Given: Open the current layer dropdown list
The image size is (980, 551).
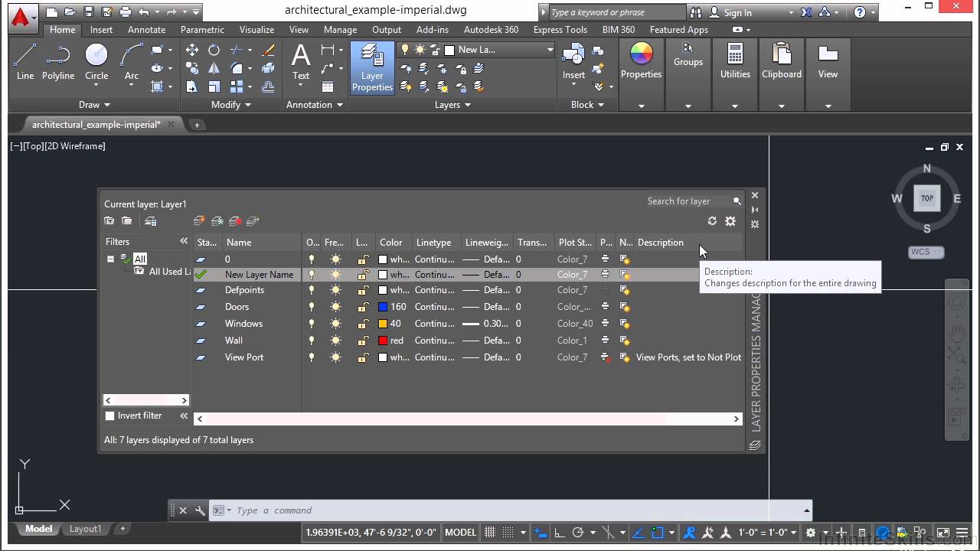Looking at the screenshot, I should tap(550, 50).
